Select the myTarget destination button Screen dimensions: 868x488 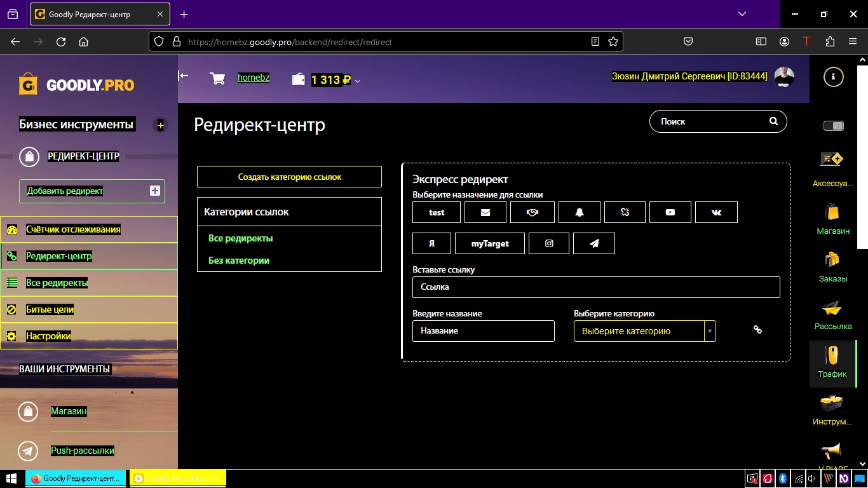tap(490, 243)
